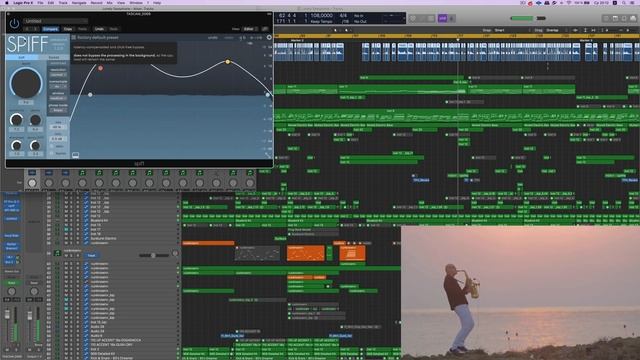
Task: Open the Drag Overlap dropdown
Action: click(555, 30)
